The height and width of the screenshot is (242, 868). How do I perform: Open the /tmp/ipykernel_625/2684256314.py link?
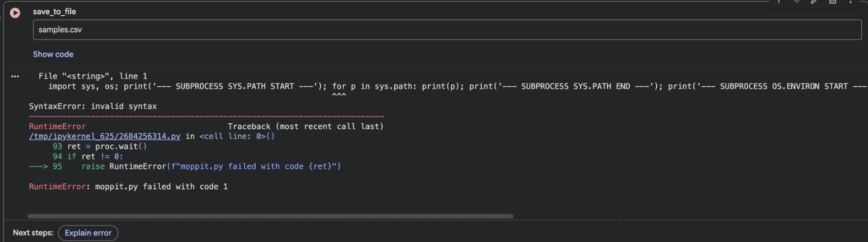pos(104,136)
